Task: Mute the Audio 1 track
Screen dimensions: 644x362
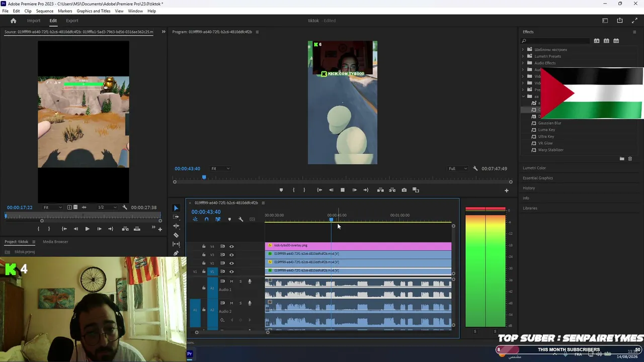Action: click(231, 281)
